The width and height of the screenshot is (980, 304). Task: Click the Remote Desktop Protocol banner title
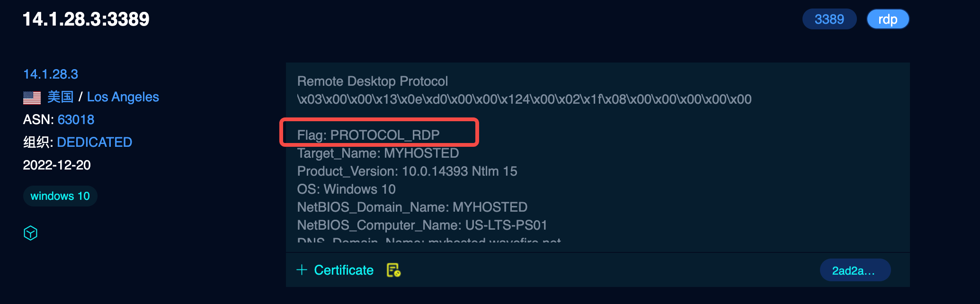click(373, 81)
